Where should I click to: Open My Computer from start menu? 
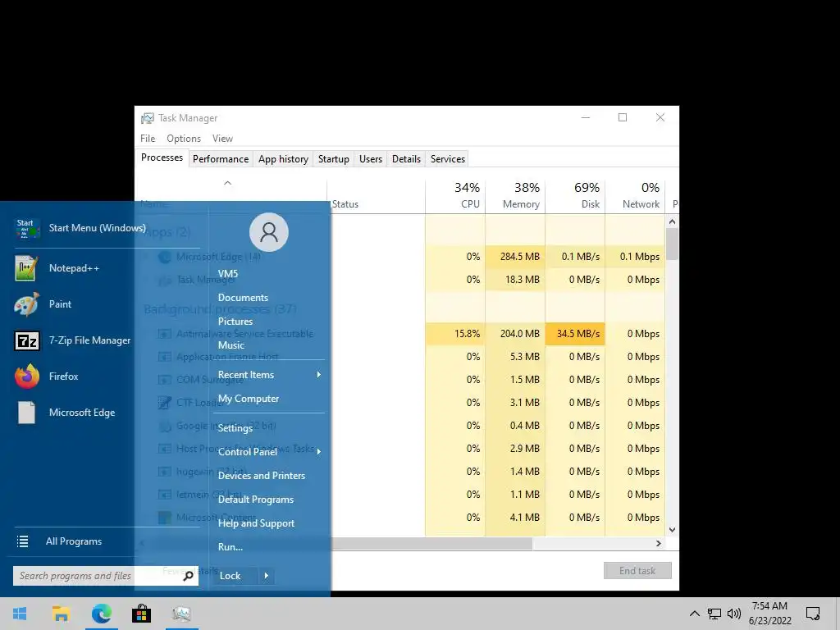(248, 399)
